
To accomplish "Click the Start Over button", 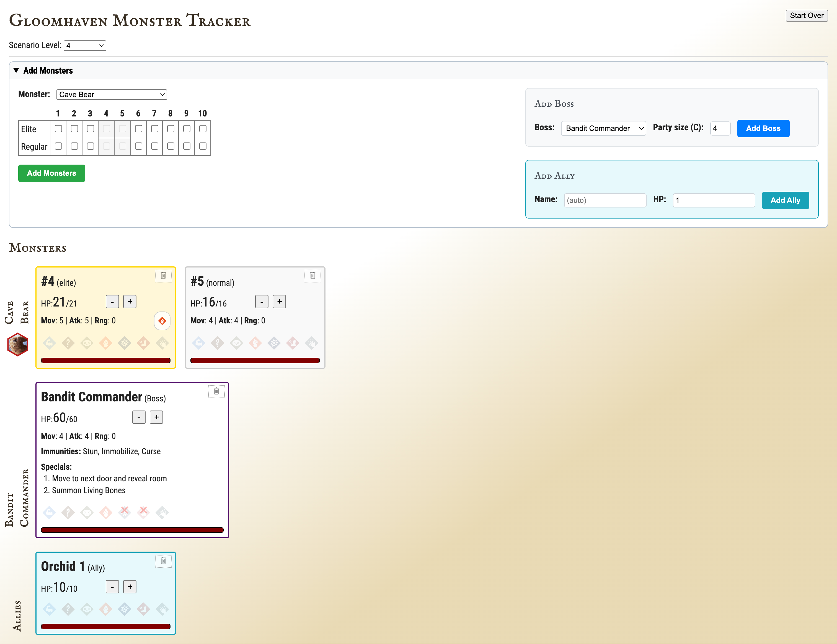I will pyautogui.click(x=806, y=16).
